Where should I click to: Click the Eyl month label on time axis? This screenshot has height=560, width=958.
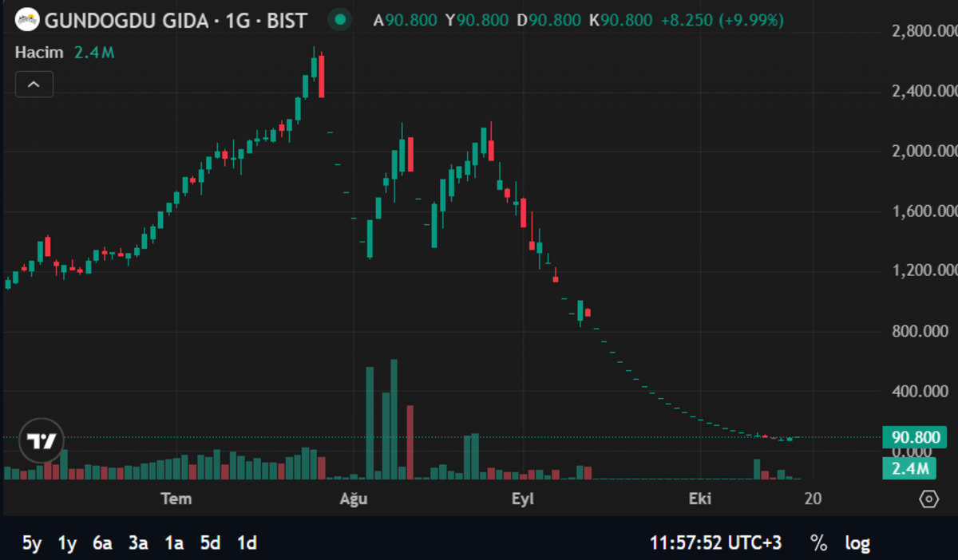click(523, 499)
